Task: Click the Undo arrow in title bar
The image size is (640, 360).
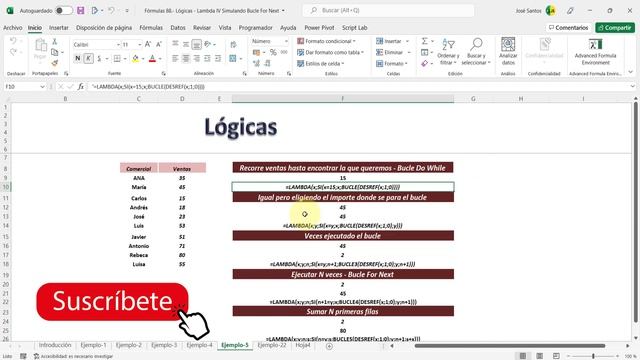Action: coord(111,11)
